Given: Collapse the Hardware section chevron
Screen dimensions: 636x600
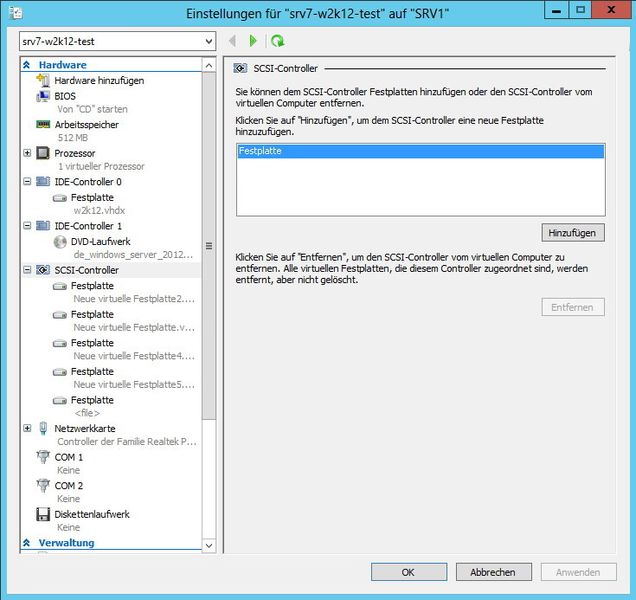Looking at the screenshot, I should click(27, 65).
